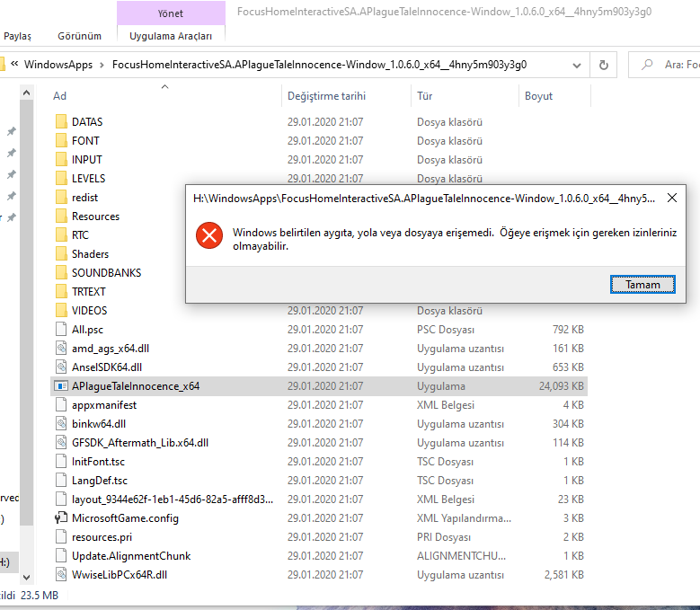Image resolution: width=700 pixels, height=610 pixels.
Task: Click the All.psc file icon
Action: 61,329
